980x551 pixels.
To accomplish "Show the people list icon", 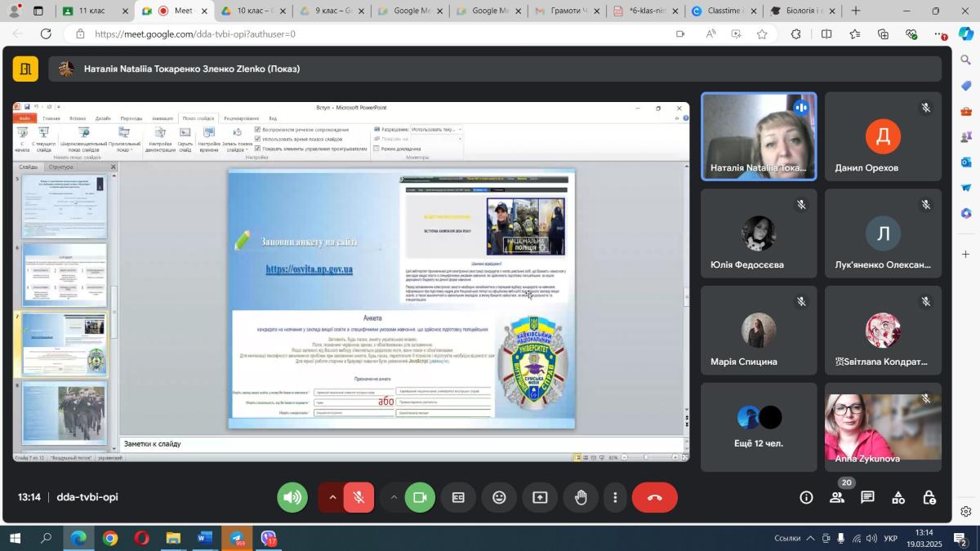I will [x=837, y=497].
